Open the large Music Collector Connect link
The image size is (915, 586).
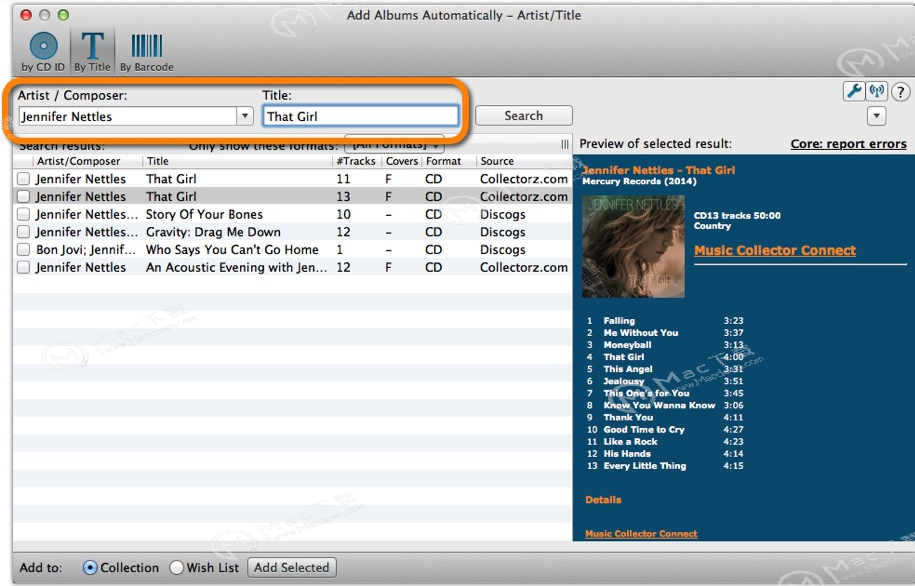tap(775, 250)
